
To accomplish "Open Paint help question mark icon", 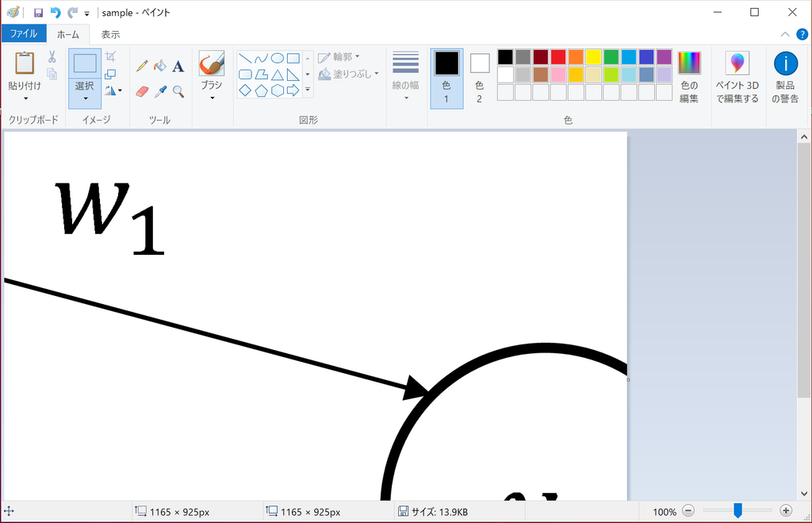I will (802, 34).
